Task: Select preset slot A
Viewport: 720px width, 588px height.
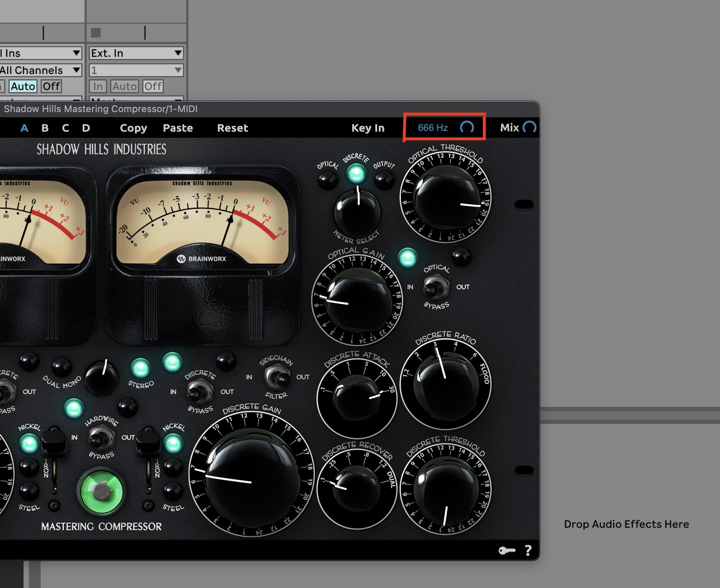Action: [24, 128]
